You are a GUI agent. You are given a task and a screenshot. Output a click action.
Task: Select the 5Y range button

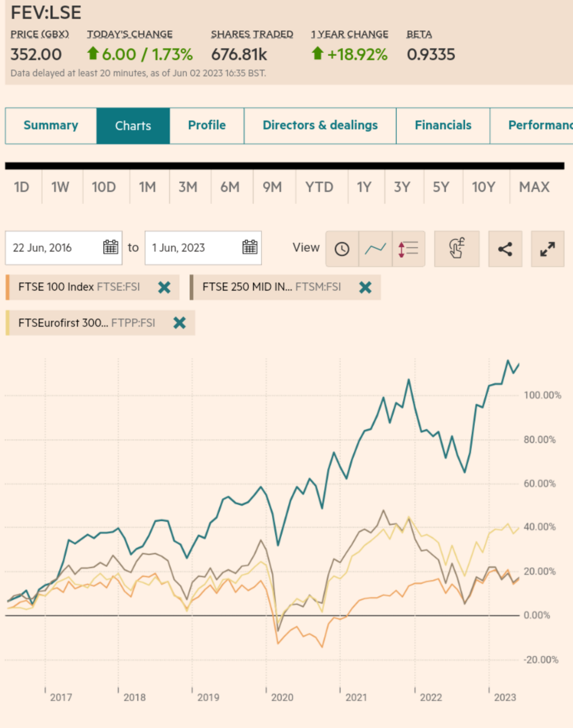[441, 187]
